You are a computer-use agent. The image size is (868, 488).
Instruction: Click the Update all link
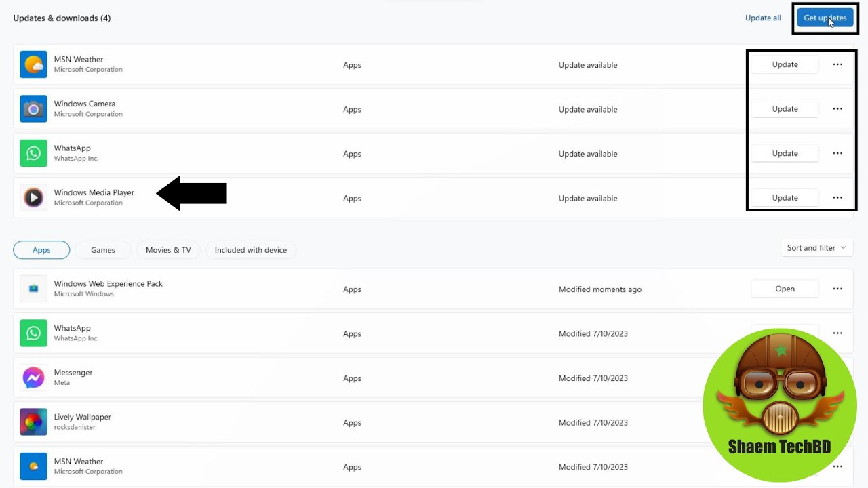click(x=763, y=18)
